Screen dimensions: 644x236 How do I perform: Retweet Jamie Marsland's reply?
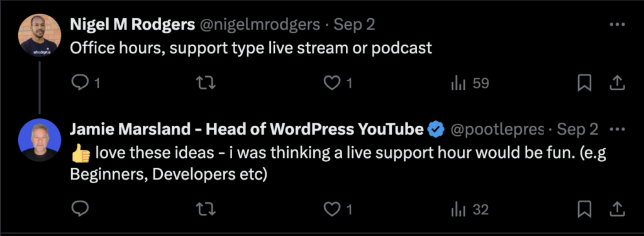pos(206,210)
